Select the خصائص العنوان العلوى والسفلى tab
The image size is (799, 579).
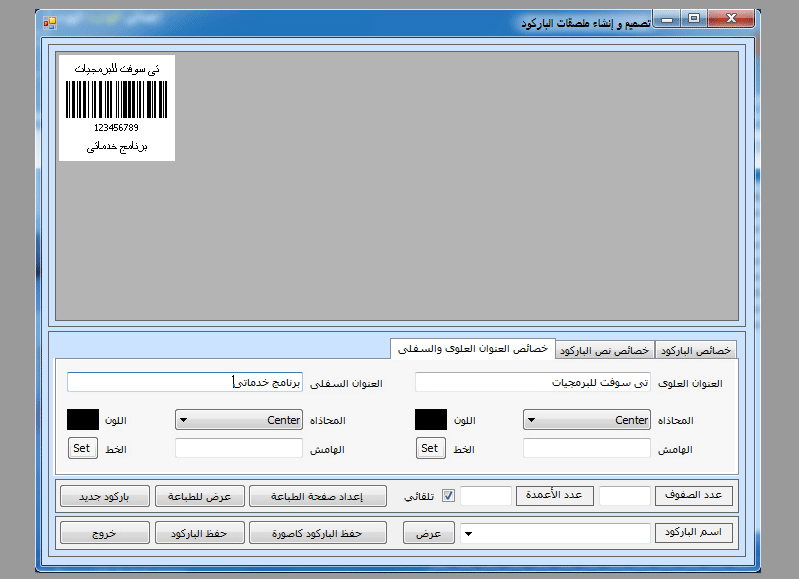(x=473, y=349)
